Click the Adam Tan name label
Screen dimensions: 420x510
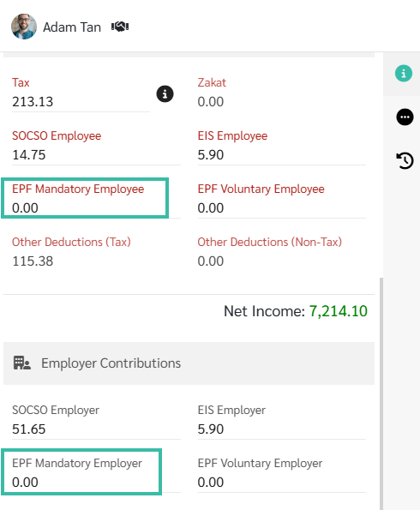pos(72,27)
